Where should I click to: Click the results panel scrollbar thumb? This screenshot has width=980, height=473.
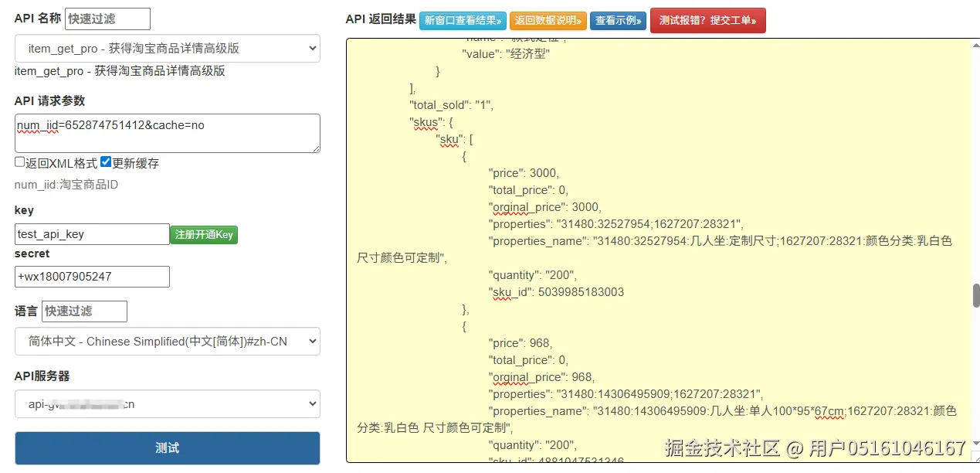[x=975, y=295]
